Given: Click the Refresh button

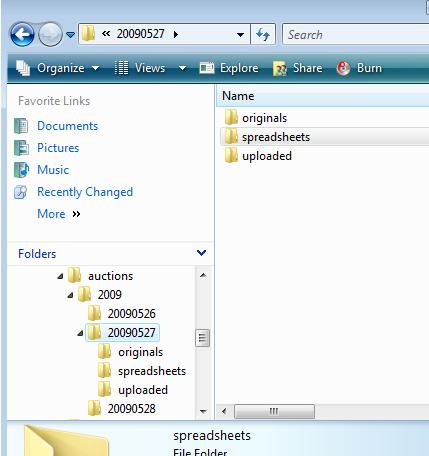Looking at the screenshot, I should pos(263,34).
